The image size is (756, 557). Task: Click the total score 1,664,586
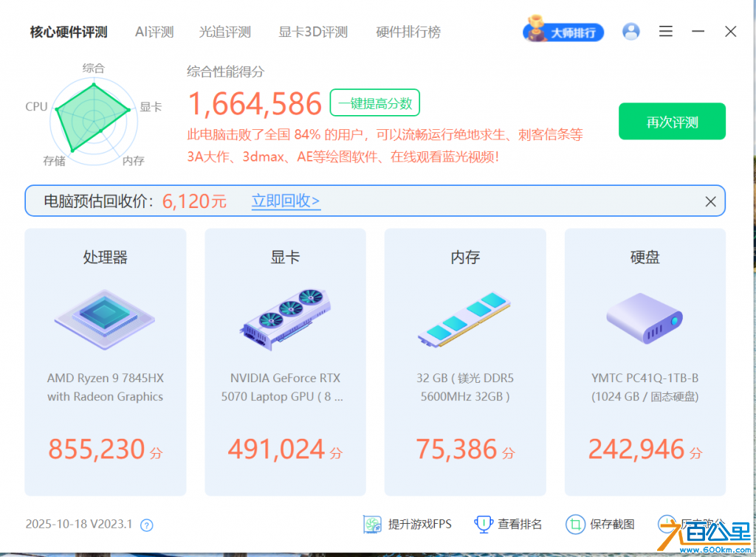[255, 104]
